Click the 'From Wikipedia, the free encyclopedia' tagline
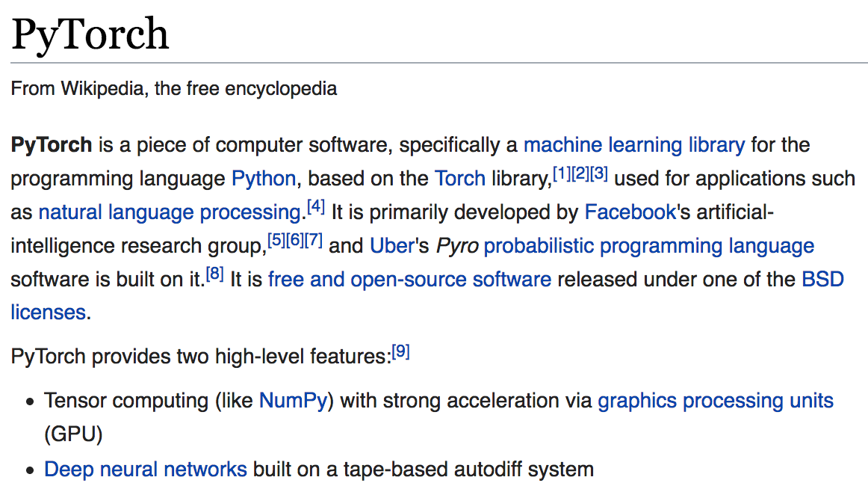 click(174, 89)
